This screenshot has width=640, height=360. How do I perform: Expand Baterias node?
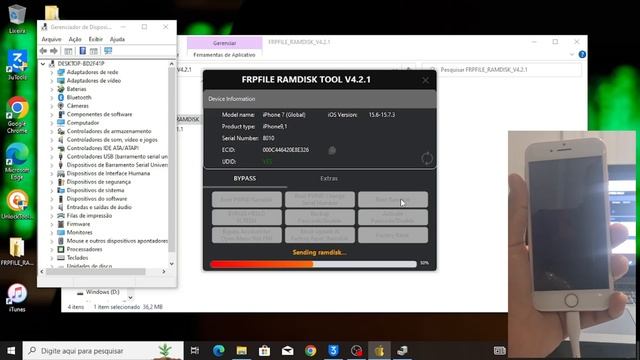[x=52, y=89]
